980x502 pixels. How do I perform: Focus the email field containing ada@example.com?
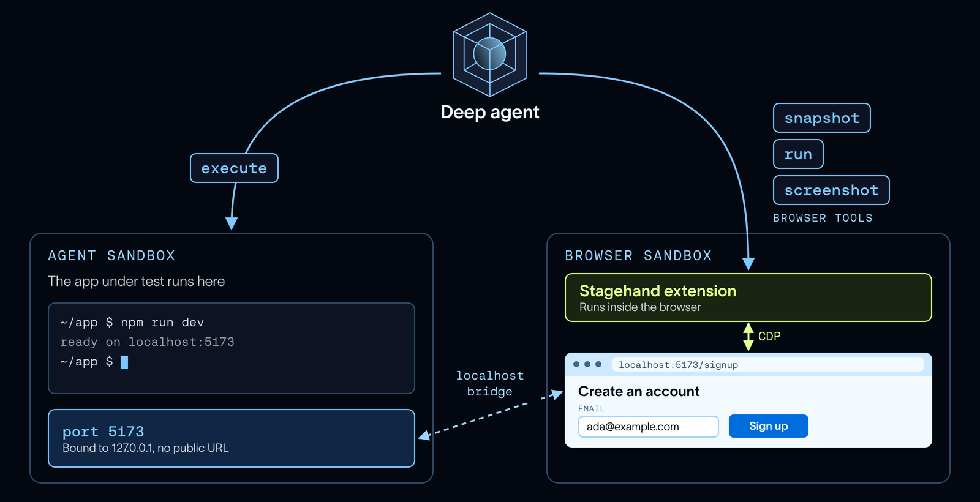(648, 427)
